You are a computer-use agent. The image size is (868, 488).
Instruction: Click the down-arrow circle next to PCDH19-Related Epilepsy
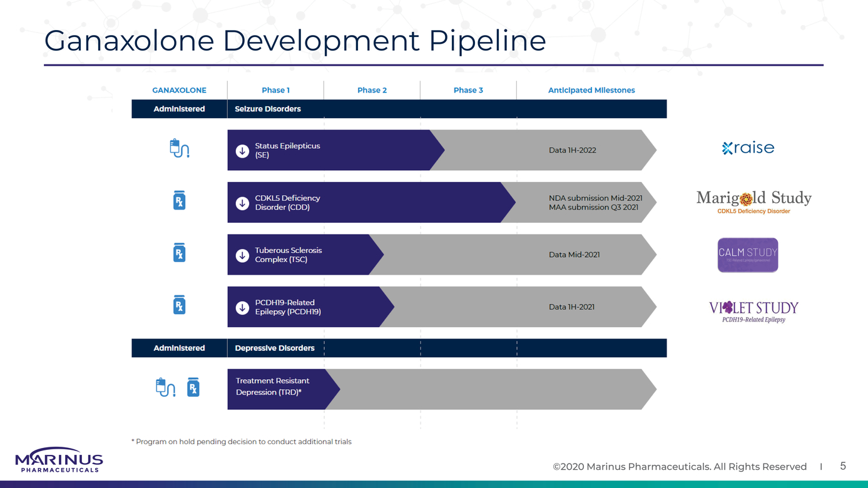click(242, 307)
